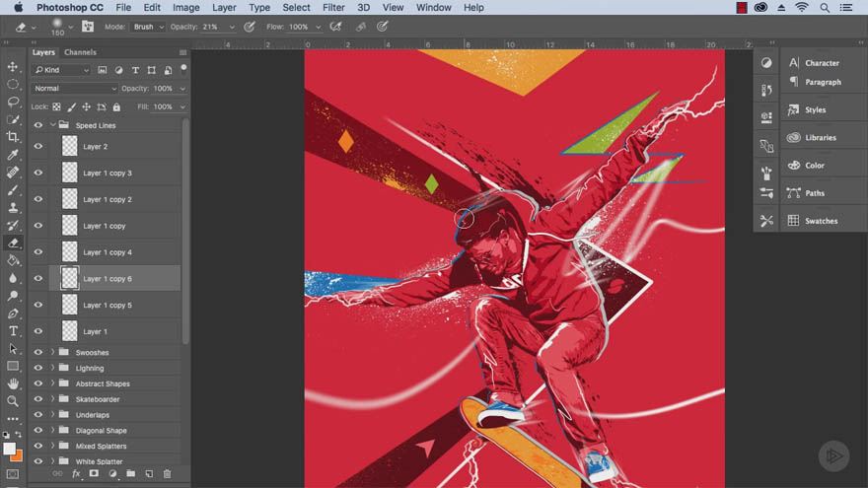Expand the Swooshes group
The image size is (868, 488).
53,353
